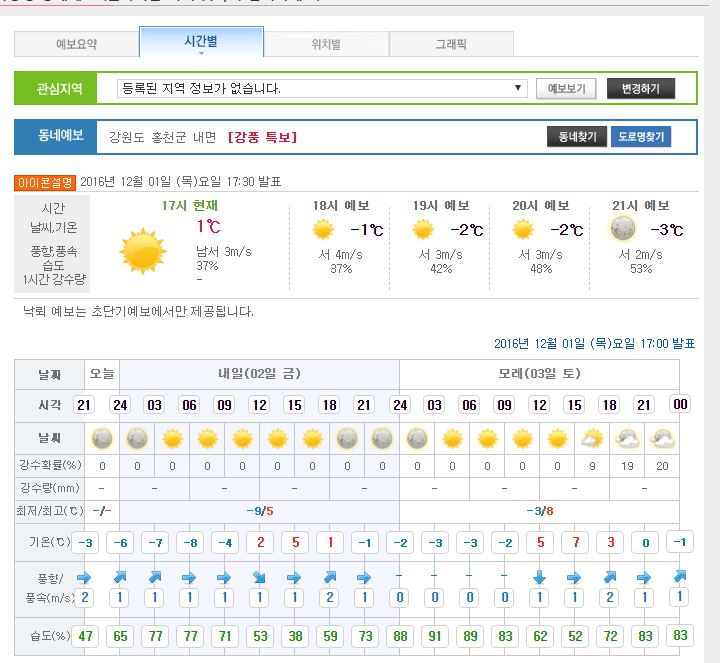
Task: Open the 관심지역 region dropdown
Action: click(322, 88)
